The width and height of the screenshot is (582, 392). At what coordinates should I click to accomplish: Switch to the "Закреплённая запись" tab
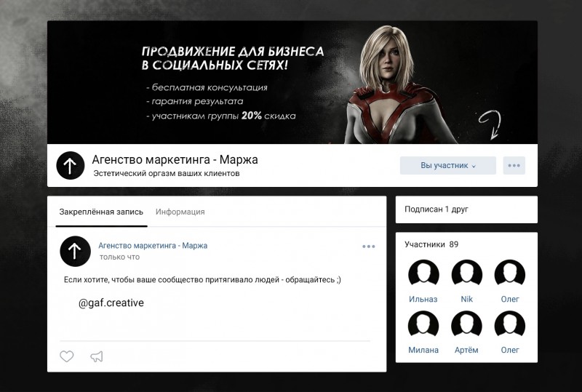click(101, 212)
